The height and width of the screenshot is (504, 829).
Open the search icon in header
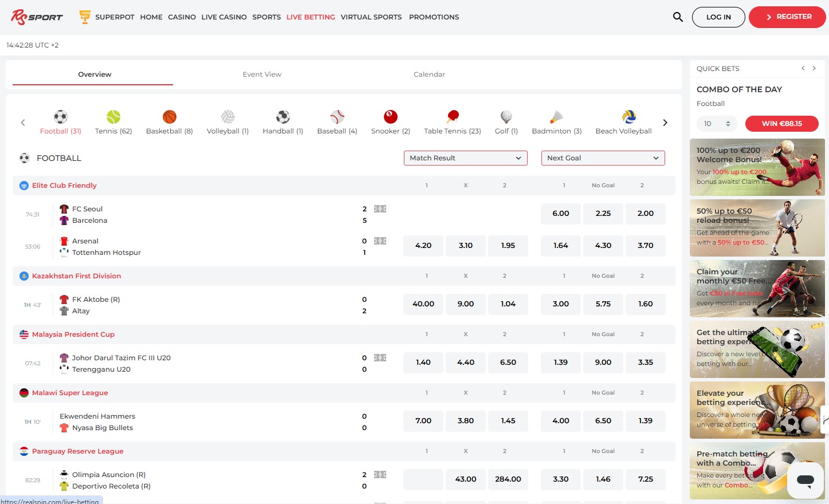tap(678, 17)
